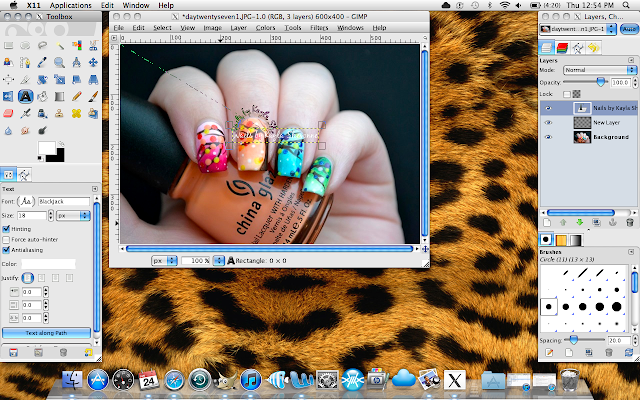640x400 pixels.
Task: Open the layer Mode dropdown
Action: [x=600, y=70]
